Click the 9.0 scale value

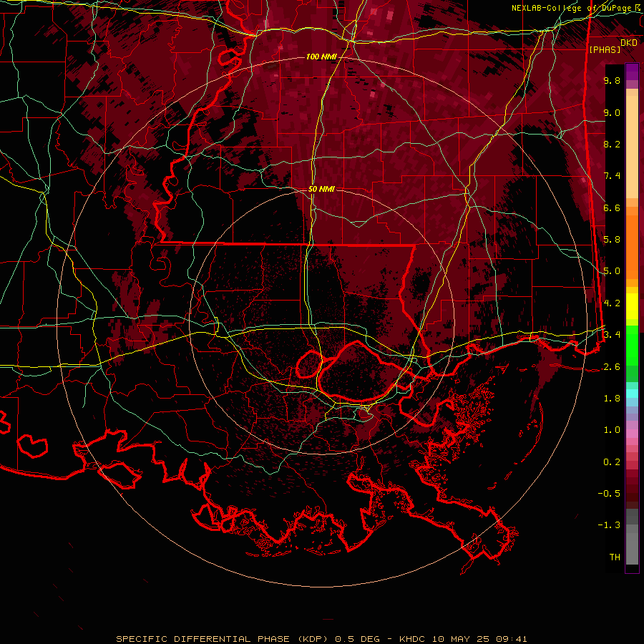(x=612, y=112)
